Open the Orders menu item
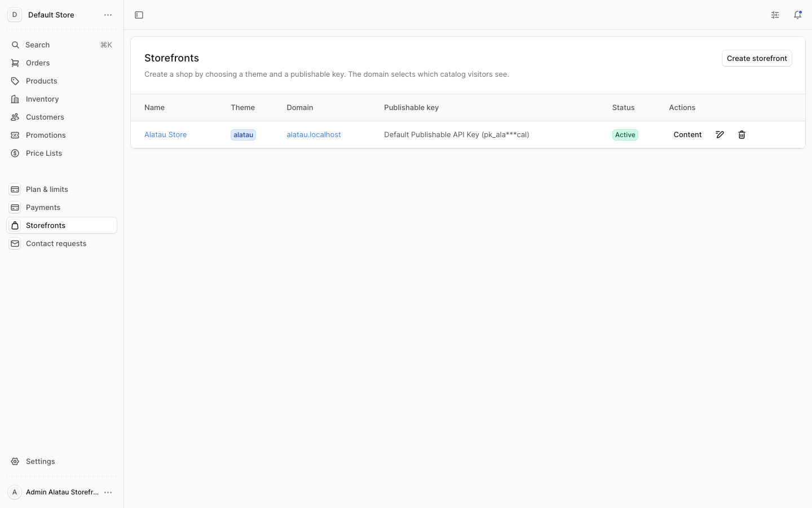The height and width of the screenshot is (508, 812). [x=61, y=63]
